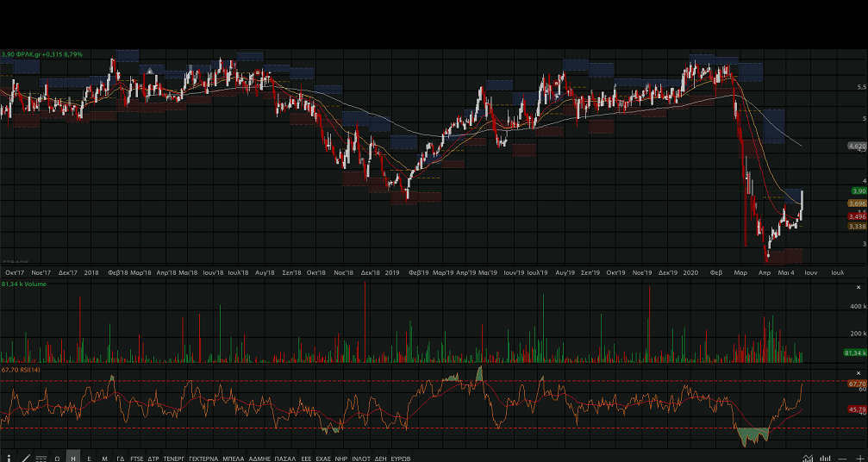Open the table grid list icon

(x=41, y=459)
